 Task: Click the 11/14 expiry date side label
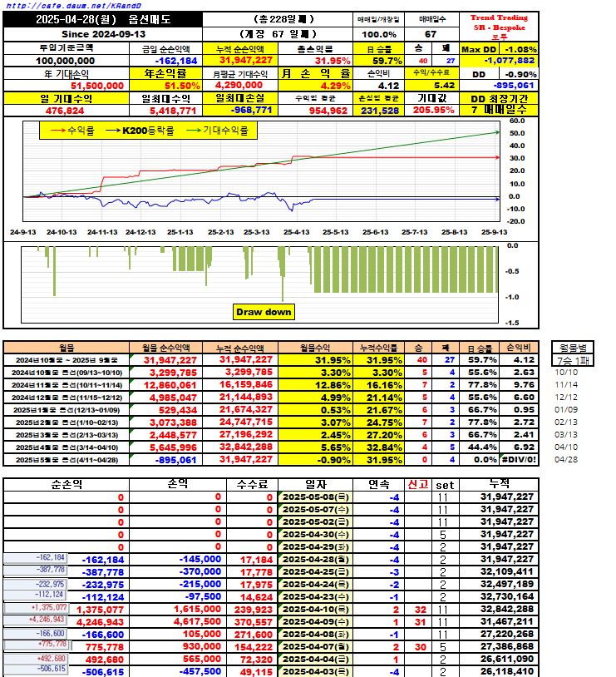click(566, 385)
